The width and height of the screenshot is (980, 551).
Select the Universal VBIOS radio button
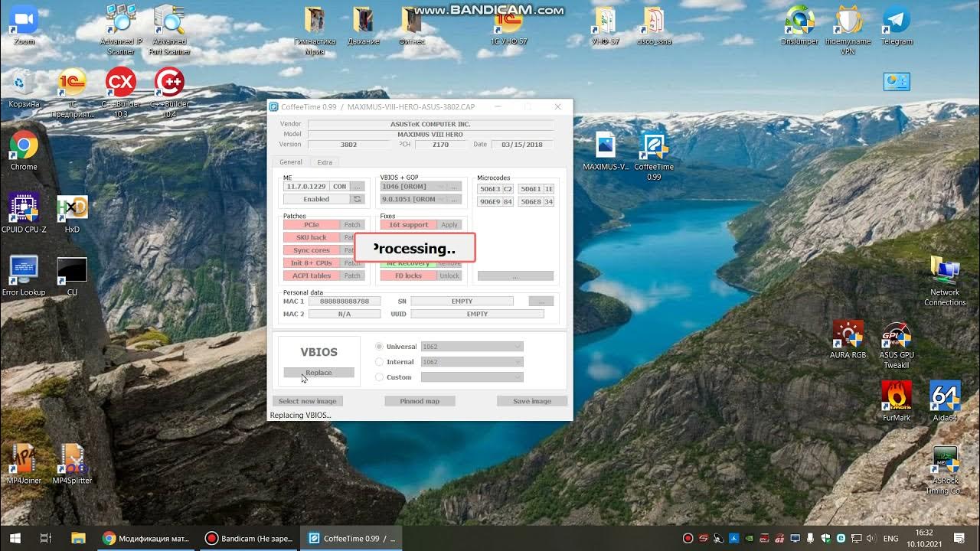[379, 347]
